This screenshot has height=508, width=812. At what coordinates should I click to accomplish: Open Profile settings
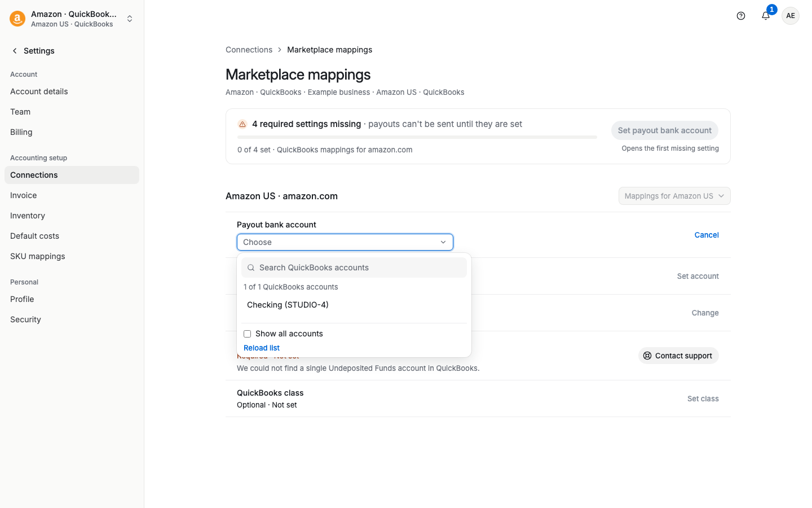(x=72, y=299)
